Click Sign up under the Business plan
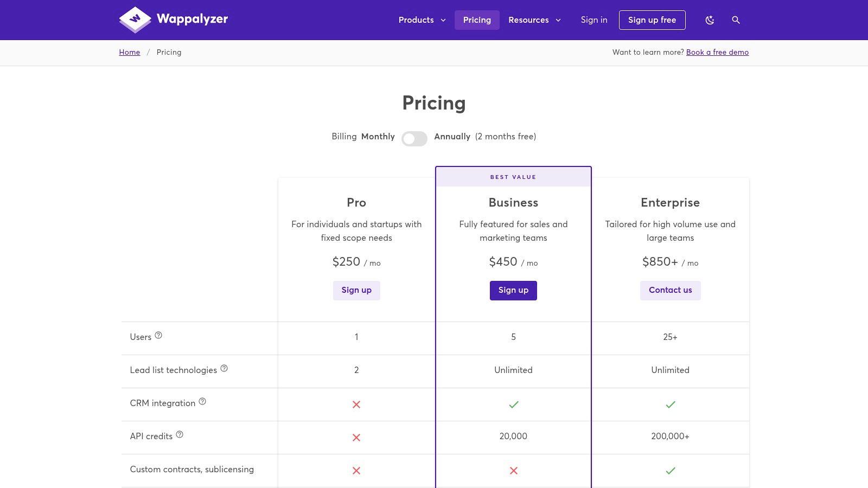This screenshot has height=488, width=868. click(513, 290)
